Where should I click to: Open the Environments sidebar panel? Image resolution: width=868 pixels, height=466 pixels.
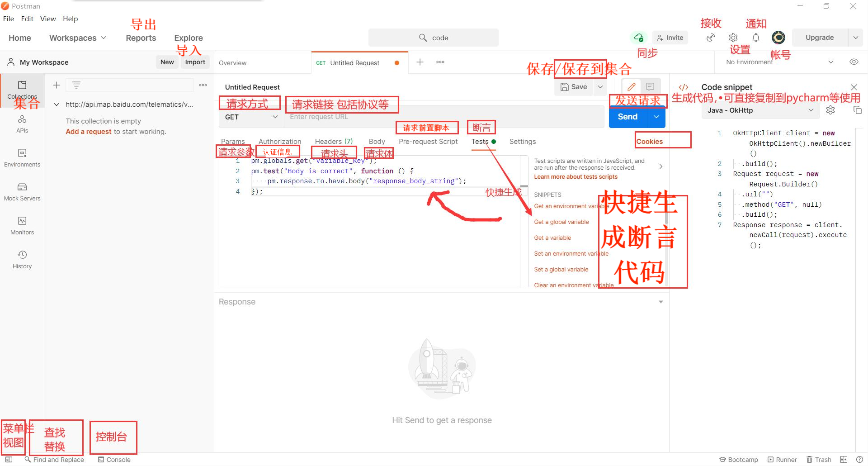pyautogui.click(x=22, y=158)
